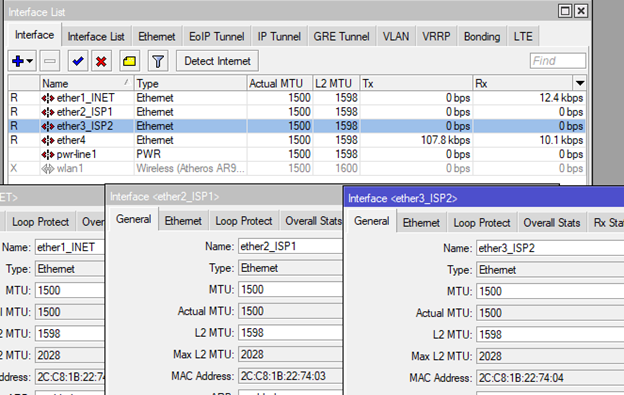Click ether2_ISP1 window title bar
The image size is (624, 395).
pos(224,197)
